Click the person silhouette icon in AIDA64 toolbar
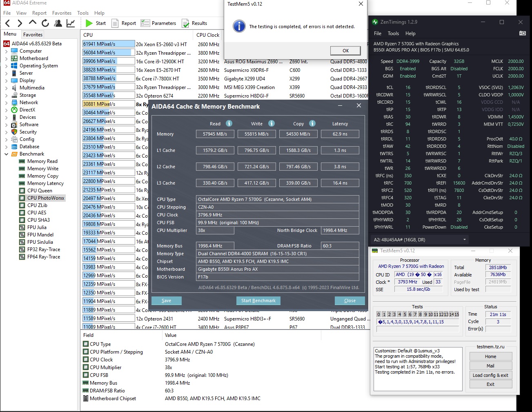The width and height of the screenshot is (532, 412). (58, 23)
